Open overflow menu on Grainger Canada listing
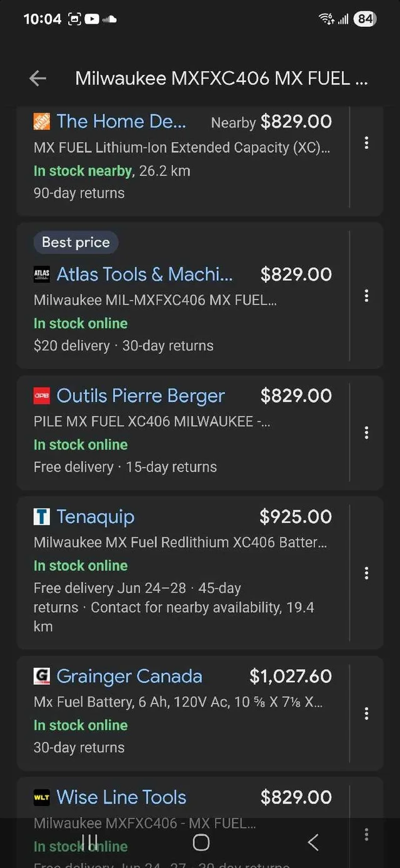 (x=366, y=712)
